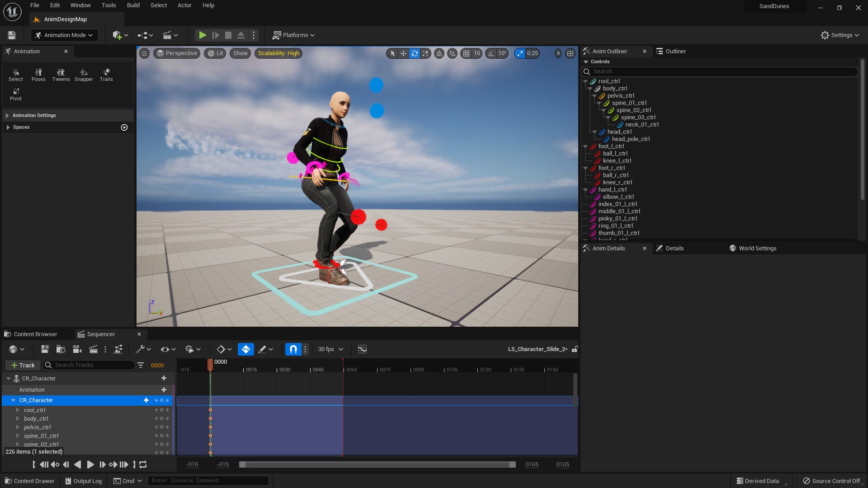Open the Animation Mode dropdown

[65, 35]
